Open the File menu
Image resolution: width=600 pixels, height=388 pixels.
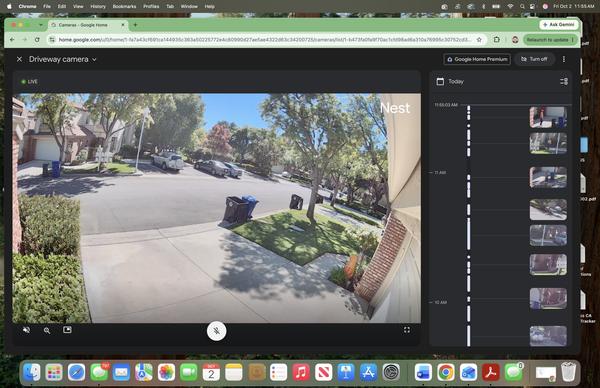tap(47, 7)
